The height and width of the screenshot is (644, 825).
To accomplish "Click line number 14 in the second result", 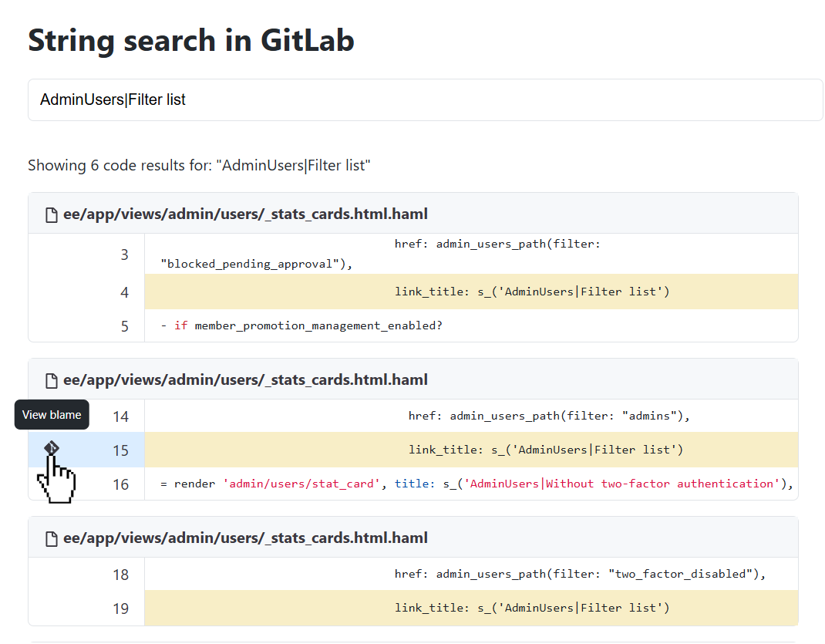I will 121,416.
